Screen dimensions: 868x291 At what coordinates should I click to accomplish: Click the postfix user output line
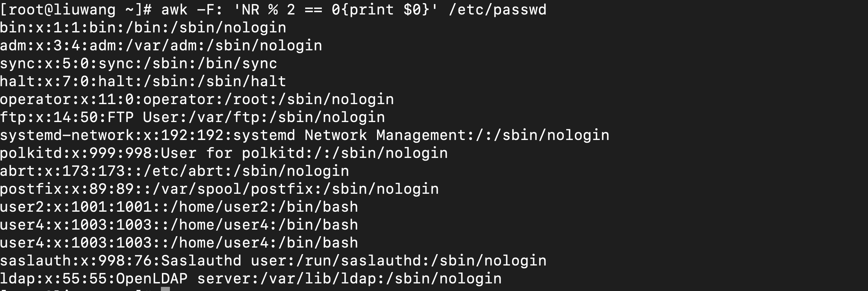[x=219, y=189]
